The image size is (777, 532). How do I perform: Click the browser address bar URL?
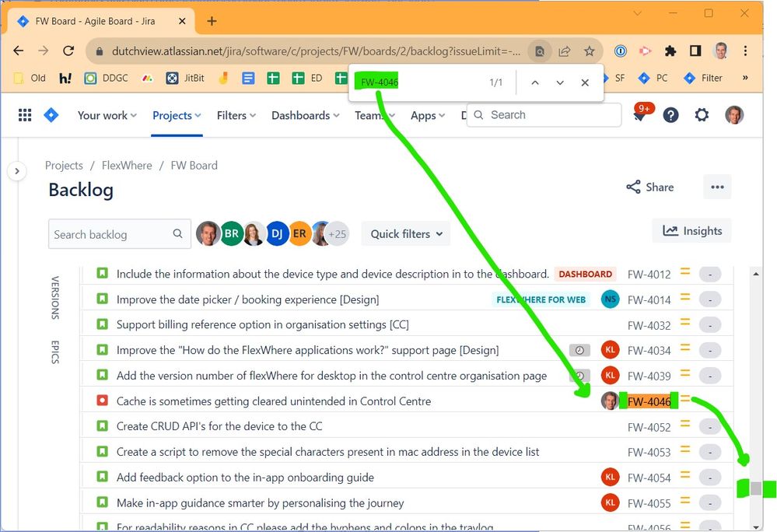316,51
